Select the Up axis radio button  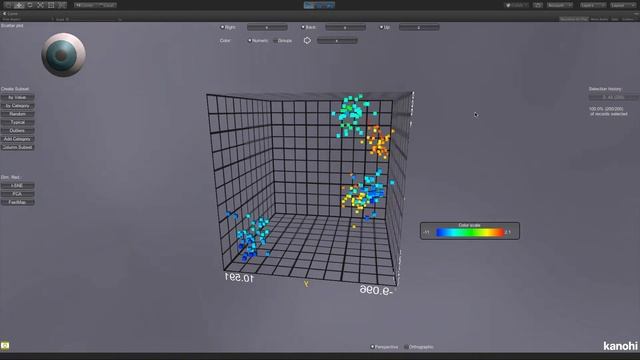[381, 27]
